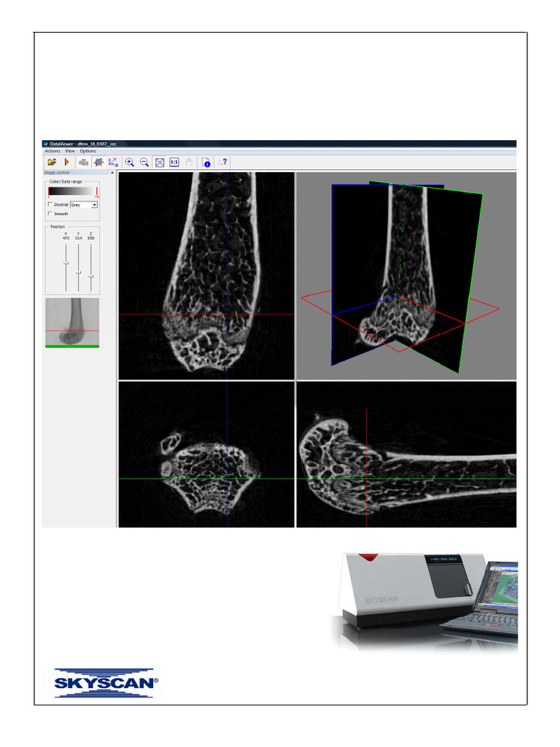Image resolution: width=560 pixels, height=747 pixels.
Task: Click the color data range gradient bar
Action: (72, 191)
